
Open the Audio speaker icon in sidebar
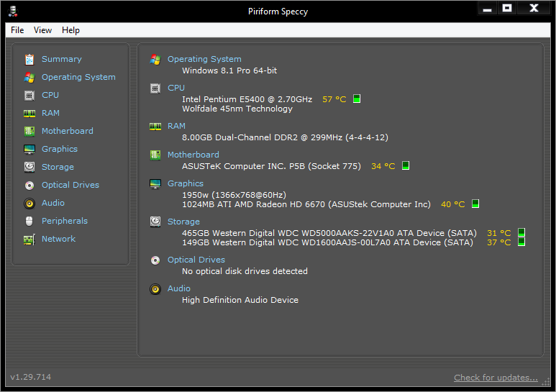click(x=29, y=203)
